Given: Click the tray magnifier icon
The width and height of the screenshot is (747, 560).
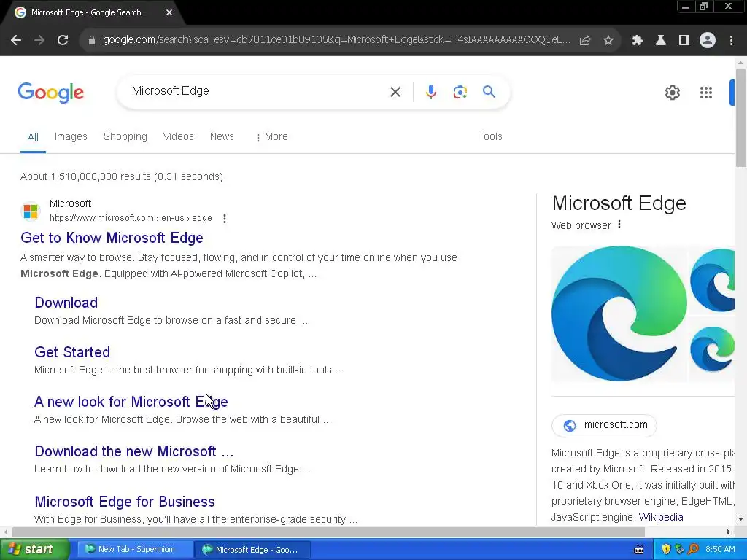Looking at the screenshot, I should [693, 550].
